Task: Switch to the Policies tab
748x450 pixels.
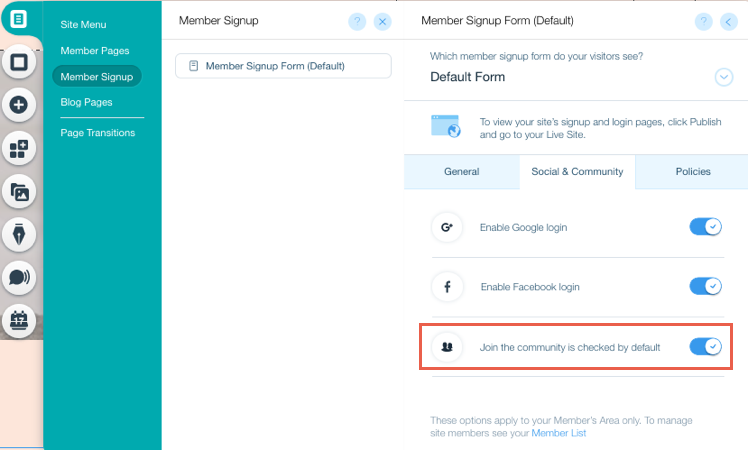Action: (x=693, y=172)
